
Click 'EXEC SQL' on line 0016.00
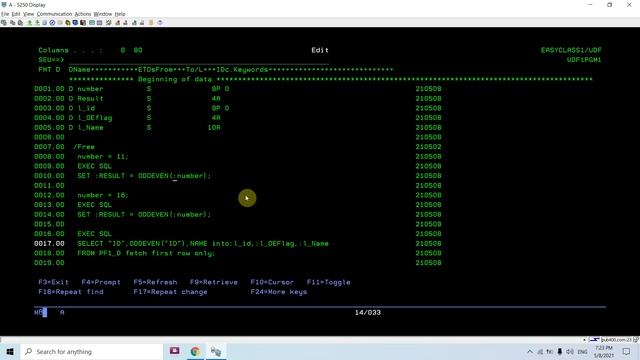(x=94, y=234)
